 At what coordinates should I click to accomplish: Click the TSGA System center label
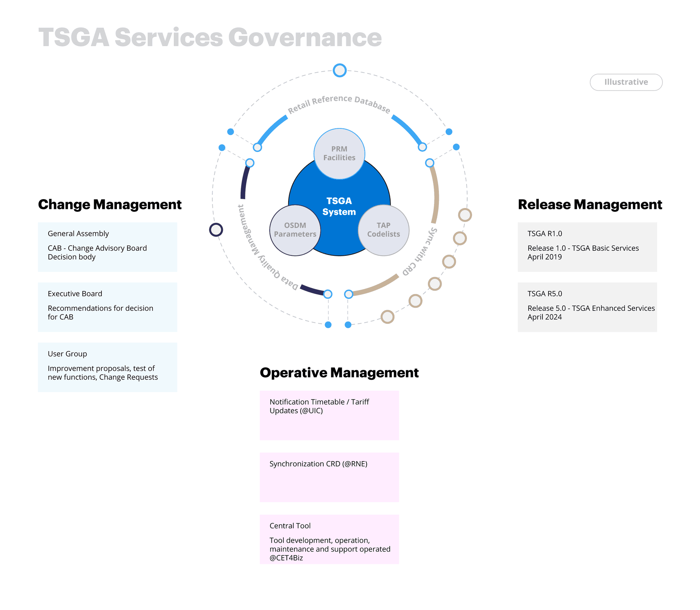click(x=339, y=206)
